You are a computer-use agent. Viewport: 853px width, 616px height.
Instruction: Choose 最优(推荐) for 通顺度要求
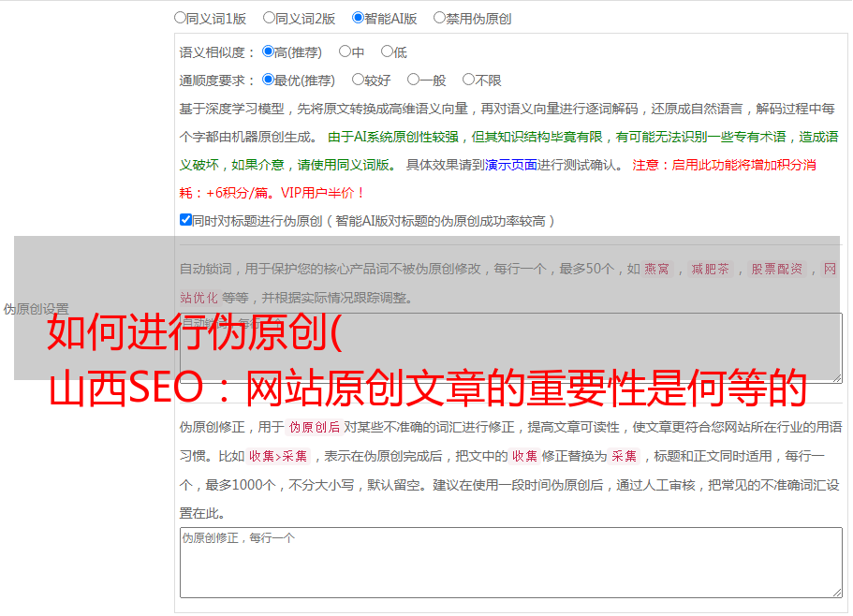tap(268, 81)
